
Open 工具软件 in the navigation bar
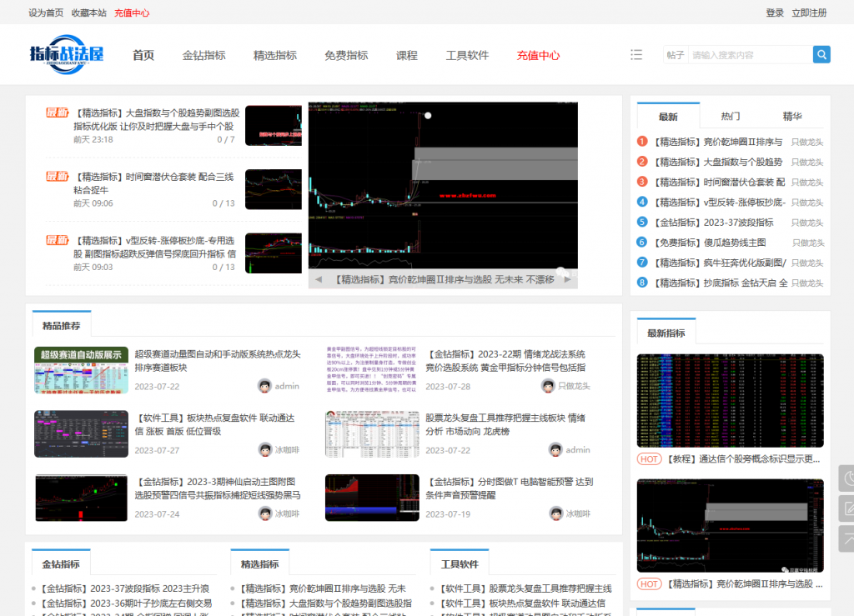pyautogui.click(x=467, y=56)
